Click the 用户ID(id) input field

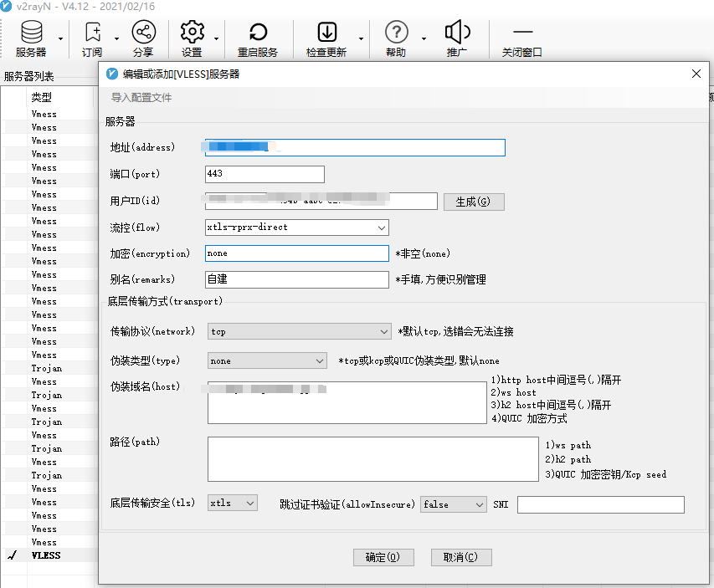coord(321,201)
